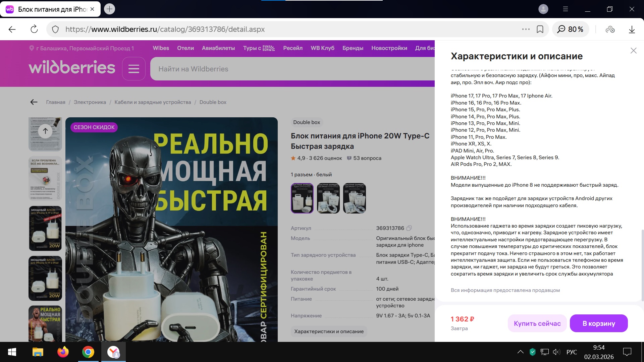Open new browser tab with plus

click(109, 9)
